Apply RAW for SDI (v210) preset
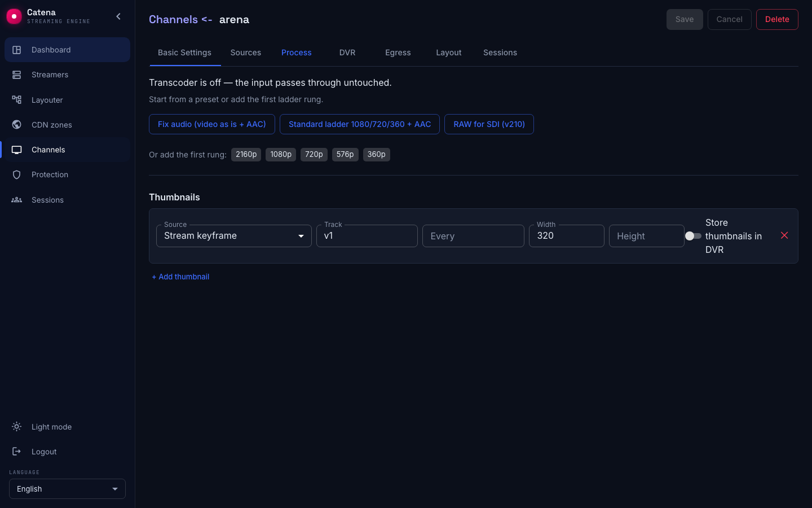This screenshot has width=812, height=508. pyautogui.click(x=489, y=124)
